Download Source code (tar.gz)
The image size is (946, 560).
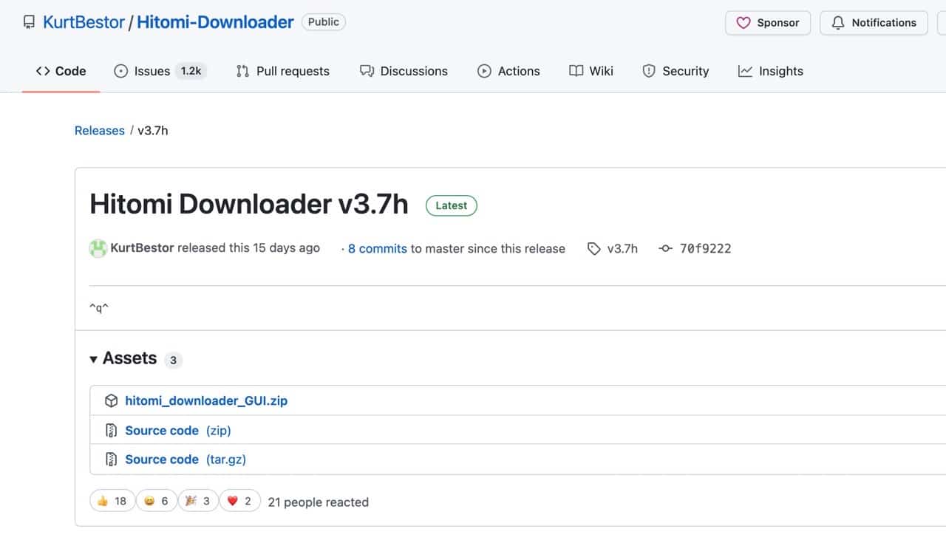click(186, 459)
